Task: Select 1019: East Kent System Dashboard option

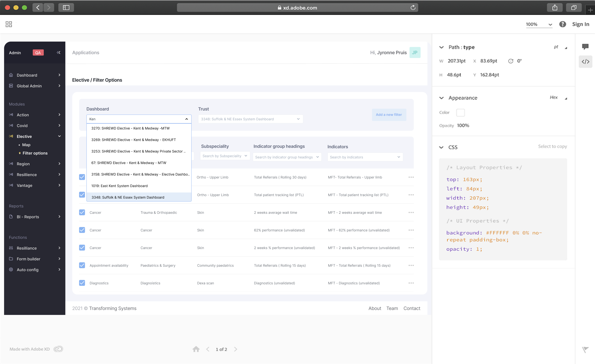Action: pyautogui.click(x=119, y=186)
